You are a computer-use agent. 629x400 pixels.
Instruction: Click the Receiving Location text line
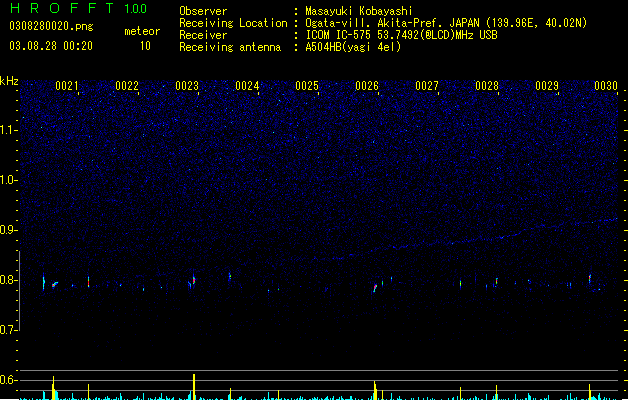[383, 23]
